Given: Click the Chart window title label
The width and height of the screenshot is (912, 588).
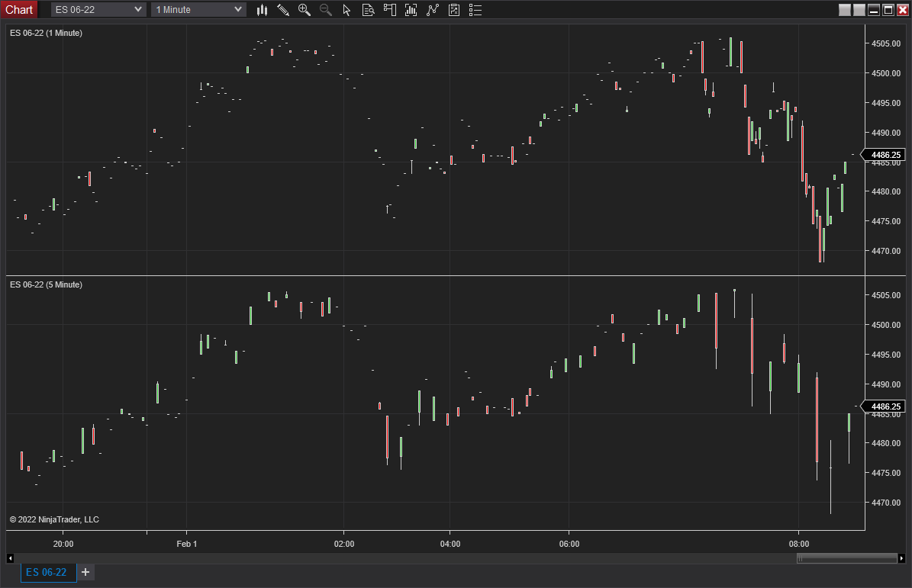Looking at the screenshot, I should 19,10.
